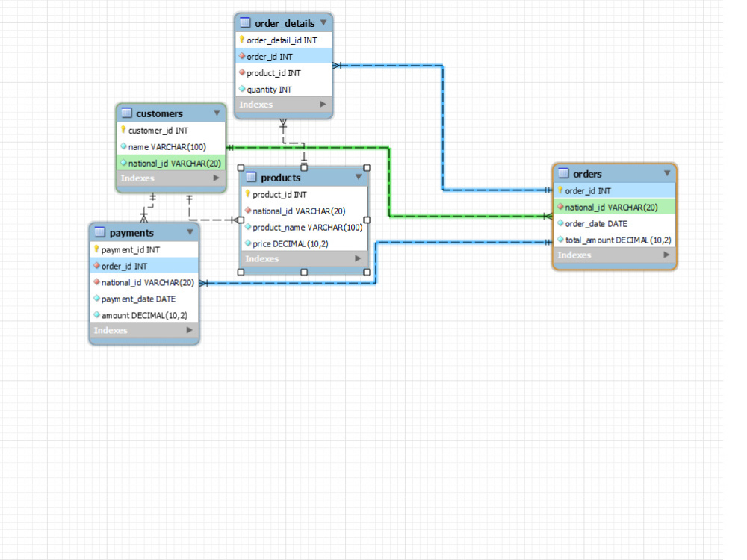The height and width of the screenshot is (560, 747).
Task: Click key icon beside customer_id INT
Action: (x=123, y=129)
